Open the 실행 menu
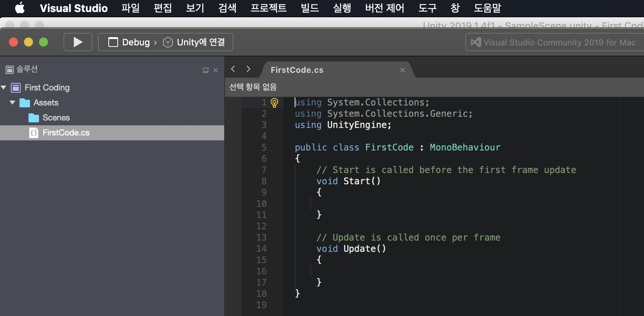Viewport: 644px width, 316px height. click(342, 8)
